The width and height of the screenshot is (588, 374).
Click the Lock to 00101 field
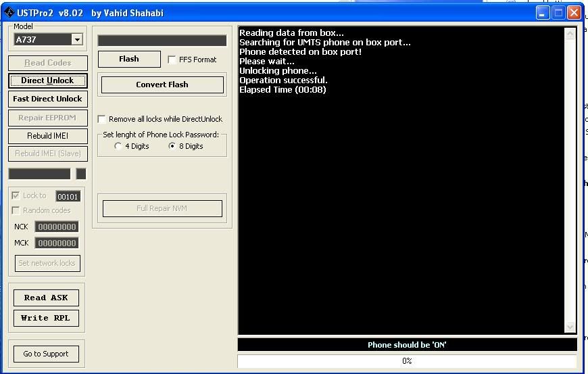tap(68, 196)
